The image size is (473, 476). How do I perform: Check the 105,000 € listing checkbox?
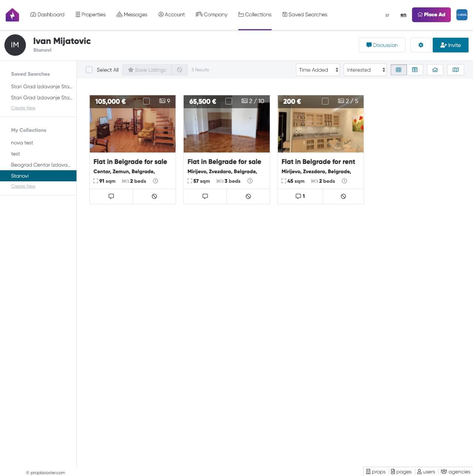pos(146,101)
